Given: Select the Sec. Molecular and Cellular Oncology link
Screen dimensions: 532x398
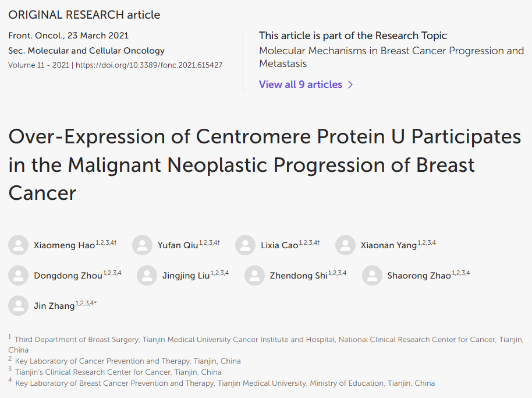Looking at the screenshot, I should pyautogui.click(x=87, y=51).
